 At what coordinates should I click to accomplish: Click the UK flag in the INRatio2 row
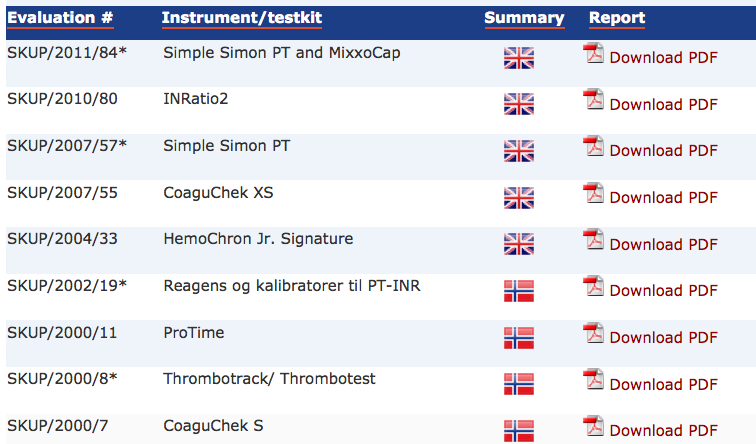point(519,104)
